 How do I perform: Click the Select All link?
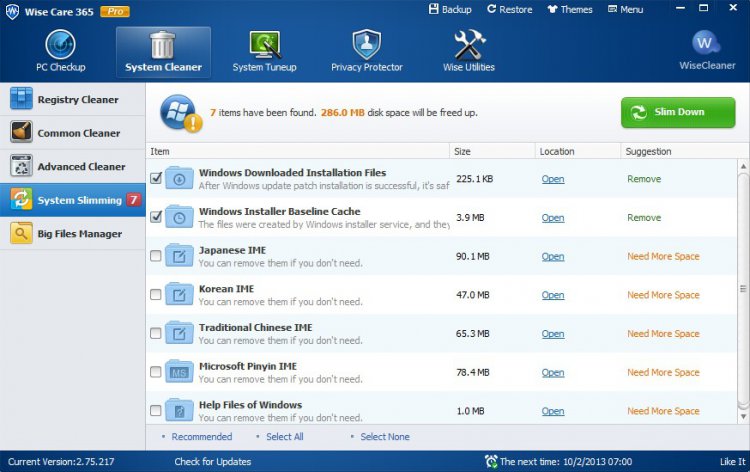tap(285, 437)
